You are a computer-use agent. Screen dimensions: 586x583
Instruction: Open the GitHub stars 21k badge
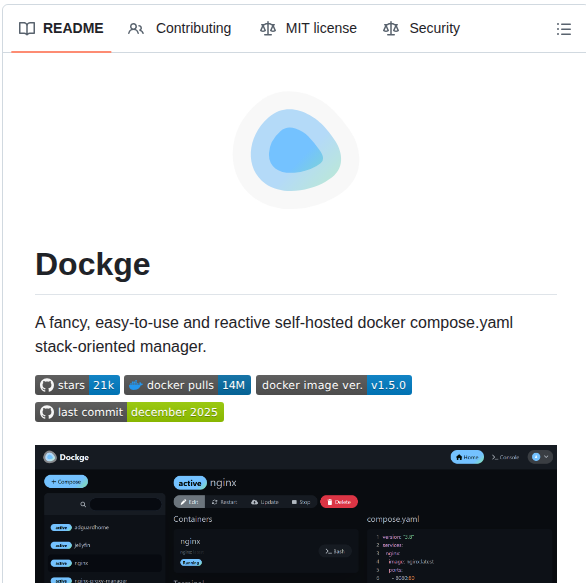point(77,385)
